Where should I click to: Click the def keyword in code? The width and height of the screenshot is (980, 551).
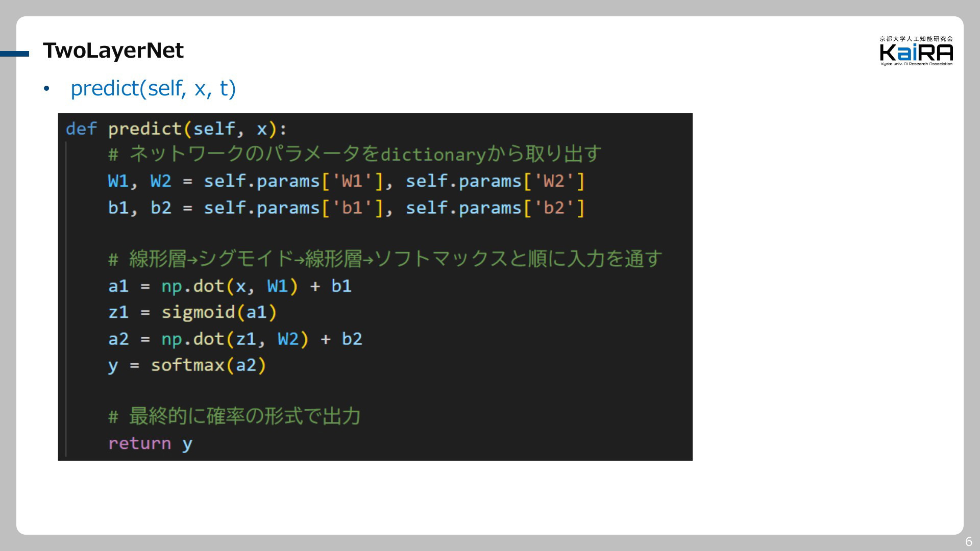[81, 129]
